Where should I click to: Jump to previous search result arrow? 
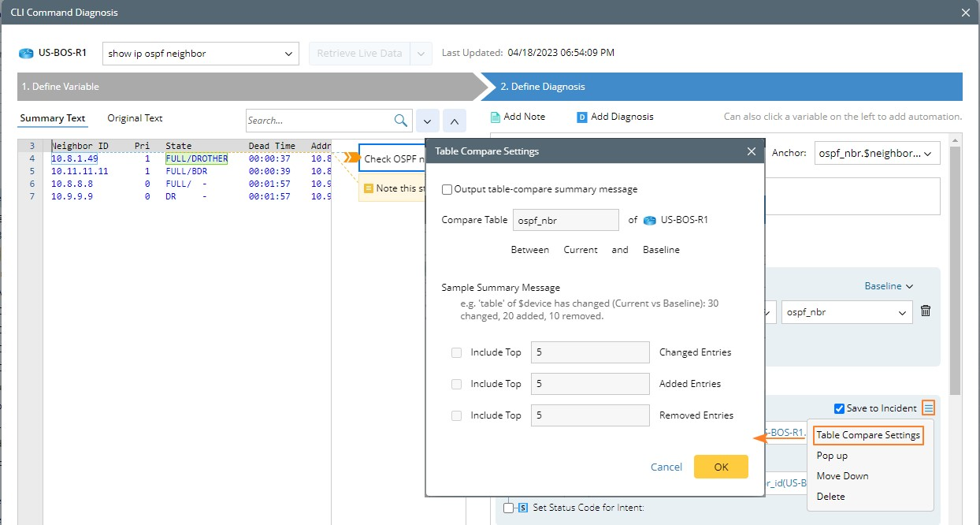[x=455, y=121]
